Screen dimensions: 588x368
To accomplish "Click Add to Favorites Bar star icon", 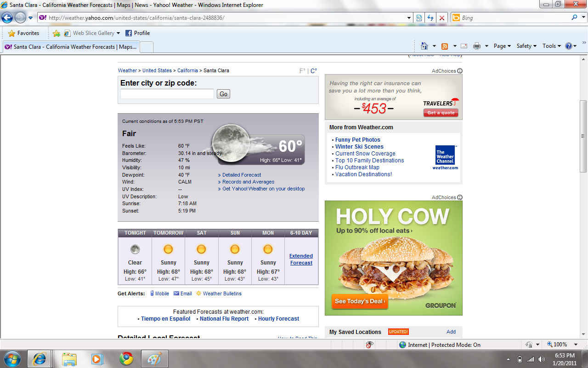I will pos(57,33).
